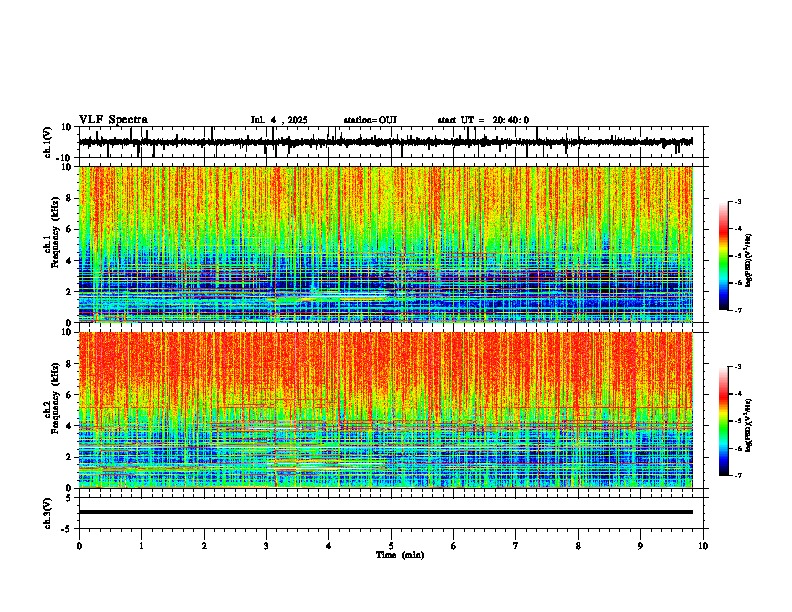Click the time axis tick label "3"
Viewport: 792px width, 612px height.
[266, 546]
